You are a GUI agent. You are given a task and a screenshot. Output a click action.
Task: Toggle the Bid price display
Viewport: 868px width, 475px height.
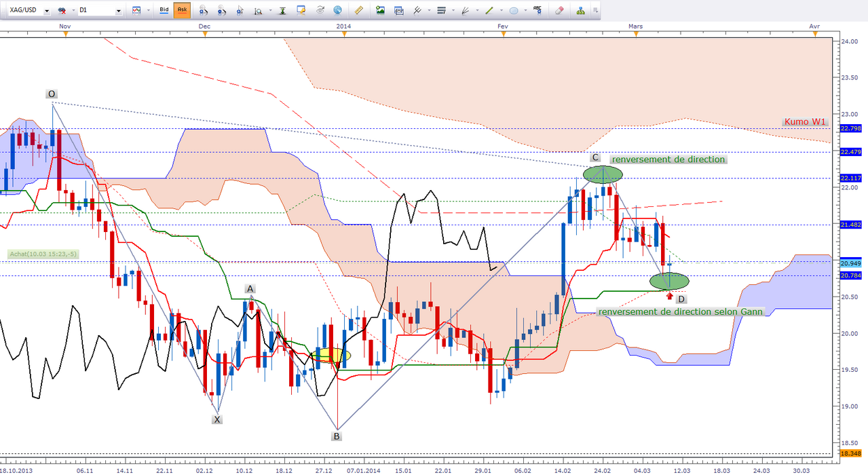pos(164,11)
